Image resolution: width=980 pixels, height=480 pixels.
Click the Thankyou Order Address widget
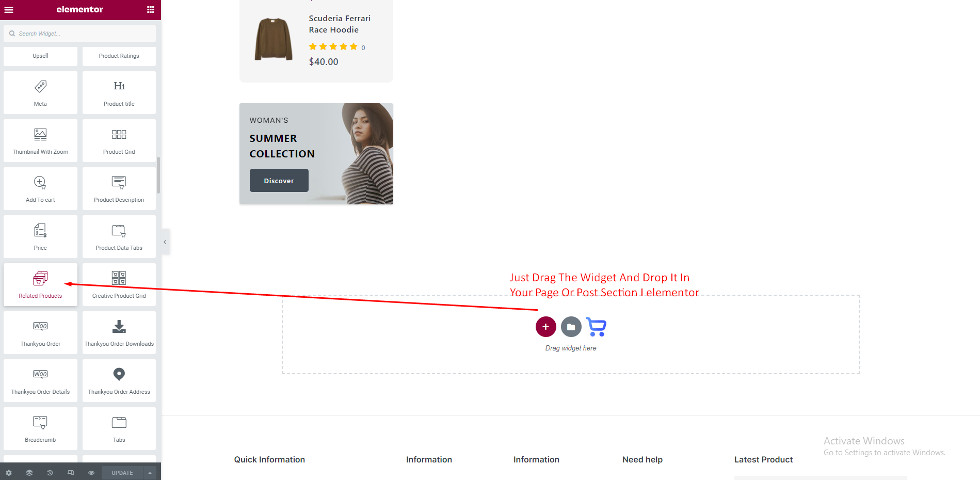point(119,380)
